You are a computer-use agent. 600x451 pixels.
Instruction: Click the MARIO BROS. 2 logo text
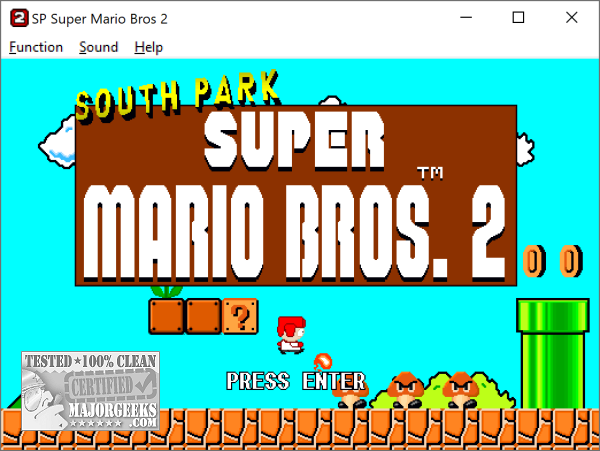tap(294, 233)
